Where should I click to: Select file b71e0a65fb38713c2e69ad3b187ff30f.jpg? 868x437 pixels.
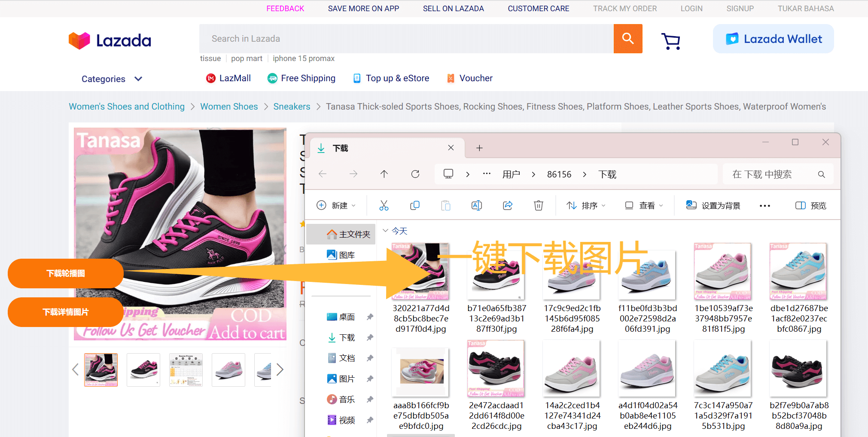tap(496, 288)
